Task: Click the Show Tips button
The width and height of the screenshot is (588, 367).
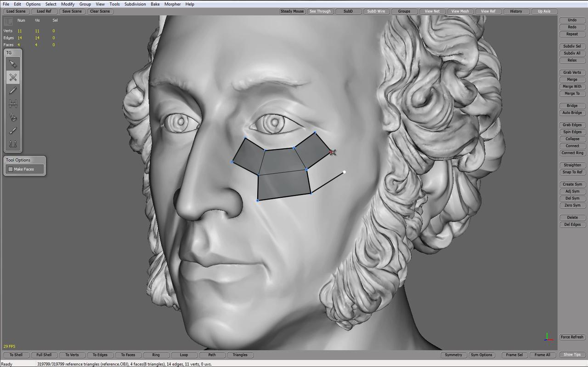Action: click(572, 355)
